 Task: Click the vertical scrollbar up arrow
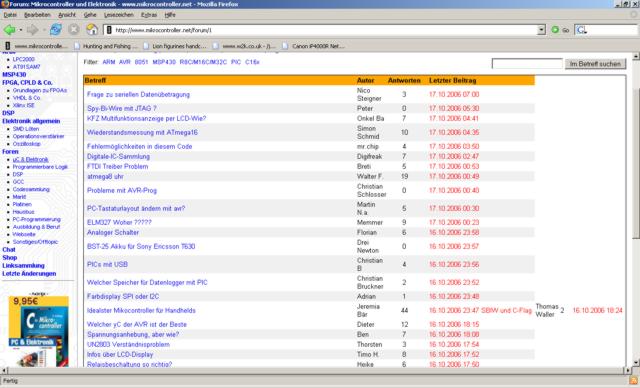[x=636, y=56]
